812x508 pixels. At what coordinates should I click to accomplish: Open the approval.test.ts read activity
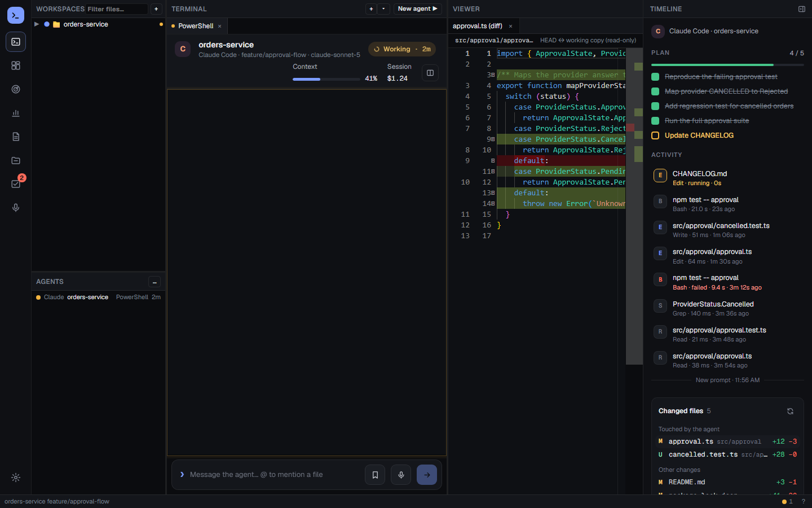click(x=727, y=334)
